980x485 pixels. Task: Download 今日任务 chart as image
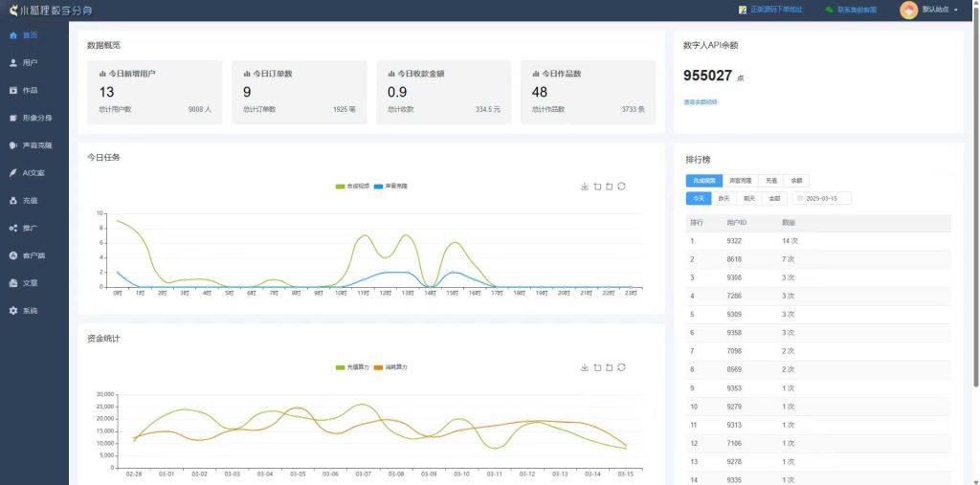(585, 187)
